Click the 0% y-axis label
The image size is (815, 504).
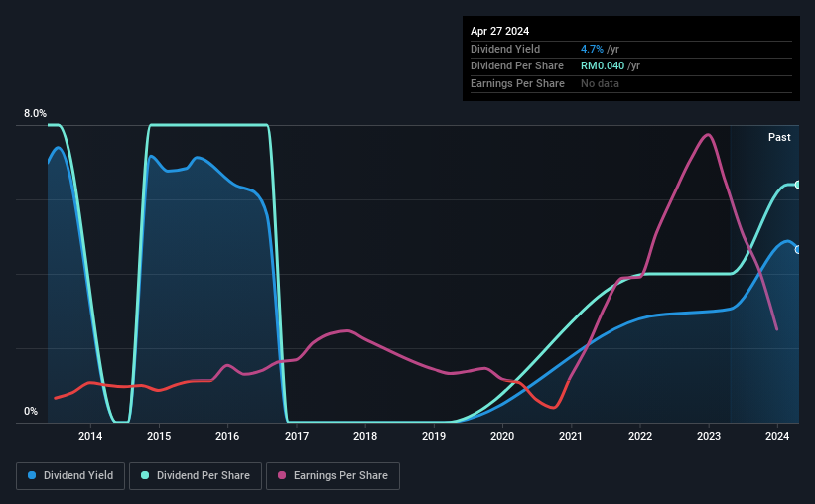click(x=31, y=411)
